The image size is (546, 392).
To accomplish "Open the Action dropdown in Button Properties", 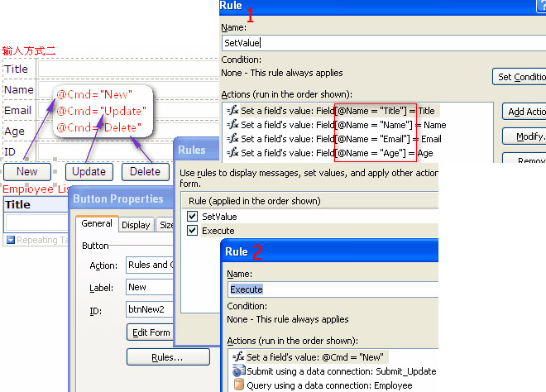I will point(150,265).
